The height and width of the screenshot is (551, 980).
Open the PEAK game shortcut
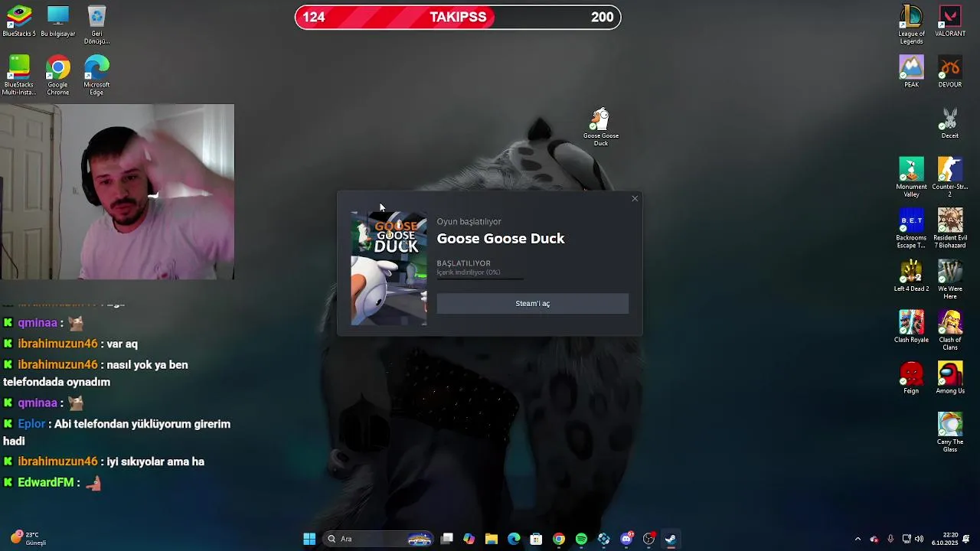911,72
